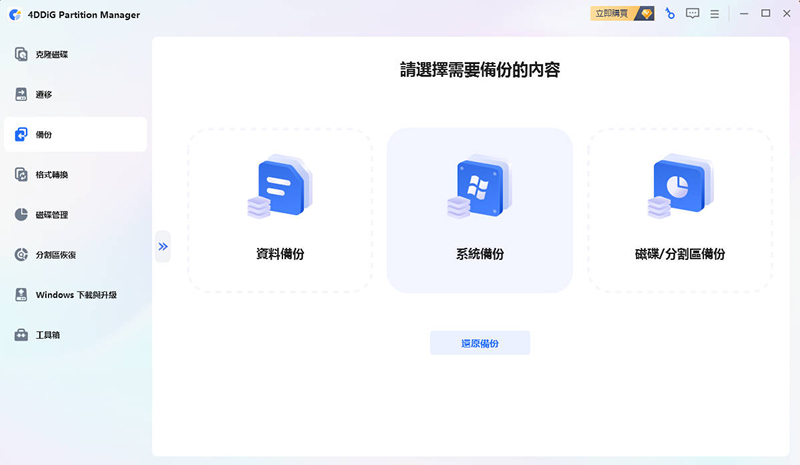Click the 還原備份 (Restore Backup) button

coord(480,343)
